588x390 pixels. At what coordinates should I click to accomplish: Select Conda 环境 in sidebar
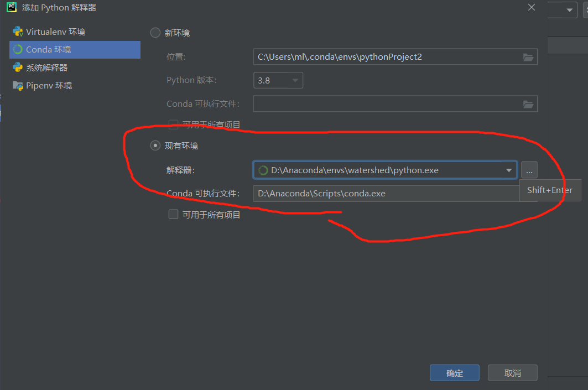[x=75, y=49]
